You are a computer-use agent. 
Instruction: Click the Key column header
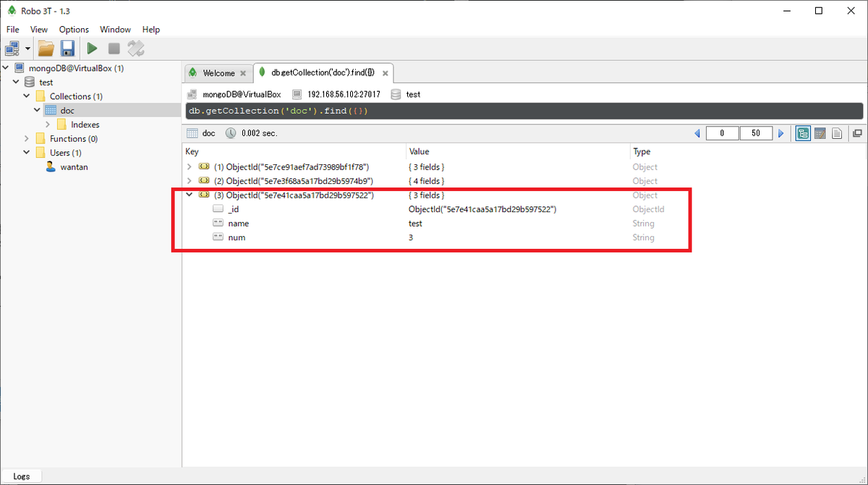tap(294, 152)
